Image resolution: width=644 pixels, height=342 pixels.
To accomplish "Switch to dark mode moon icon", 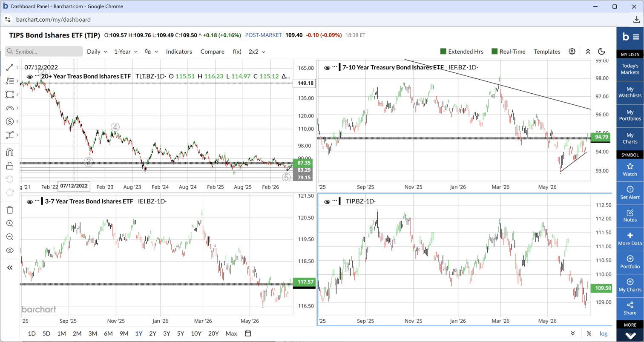I will click(602, 52).
